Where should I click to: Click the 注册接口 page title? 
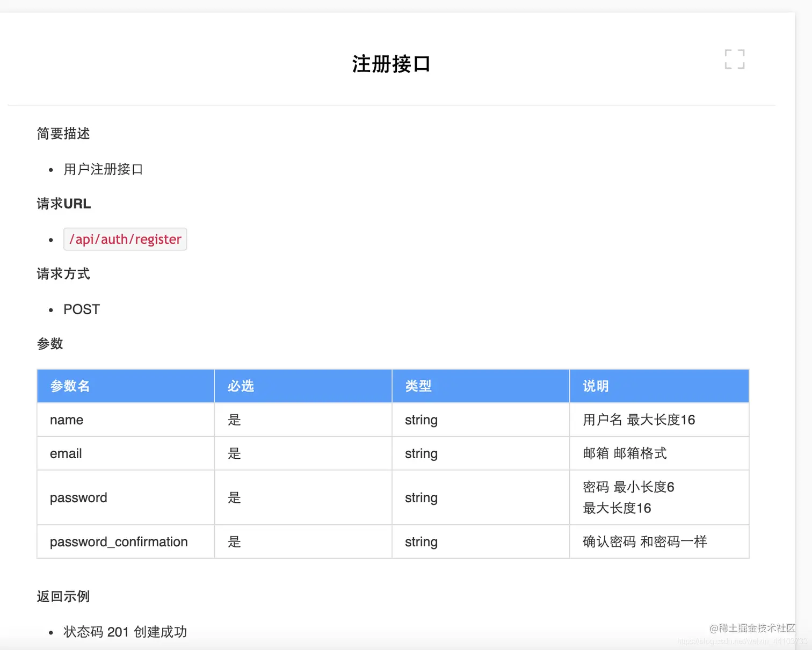391,63
